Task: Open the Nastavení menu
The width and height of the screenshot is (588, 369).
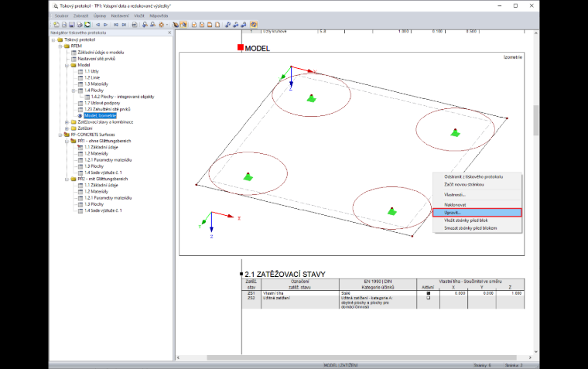Action: [x=120, y=15]
